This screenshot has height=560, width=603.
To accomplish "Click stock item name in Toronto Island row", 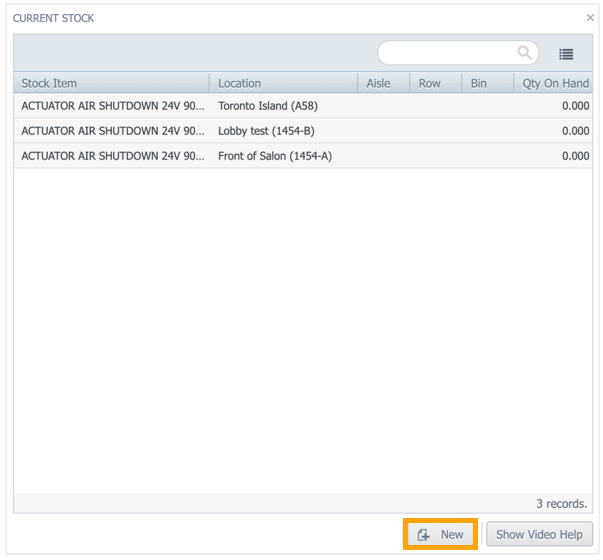I will (113, 106).
